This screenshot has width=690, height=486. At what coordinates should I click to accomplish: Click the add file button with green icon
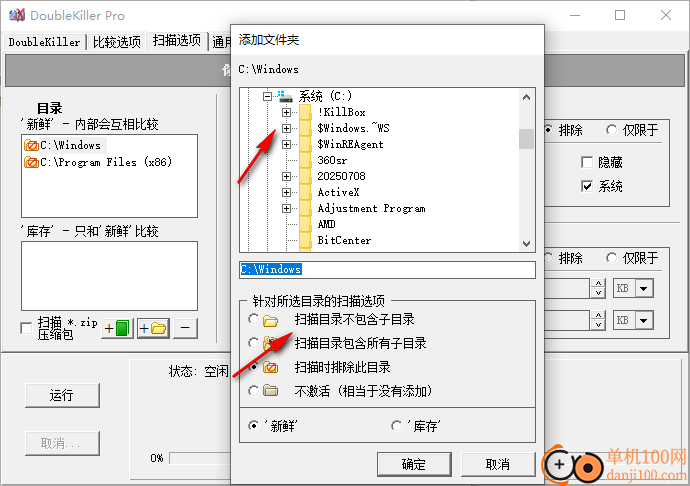117,328
